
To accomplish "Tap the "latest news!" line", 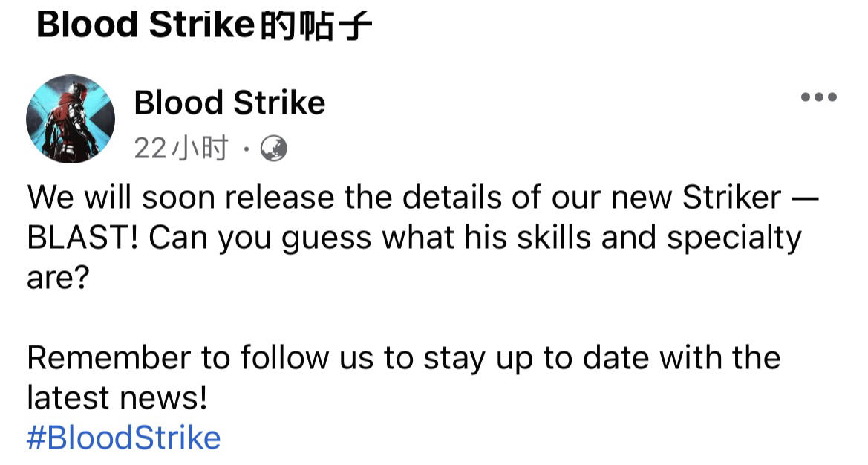I will point(117,397).
